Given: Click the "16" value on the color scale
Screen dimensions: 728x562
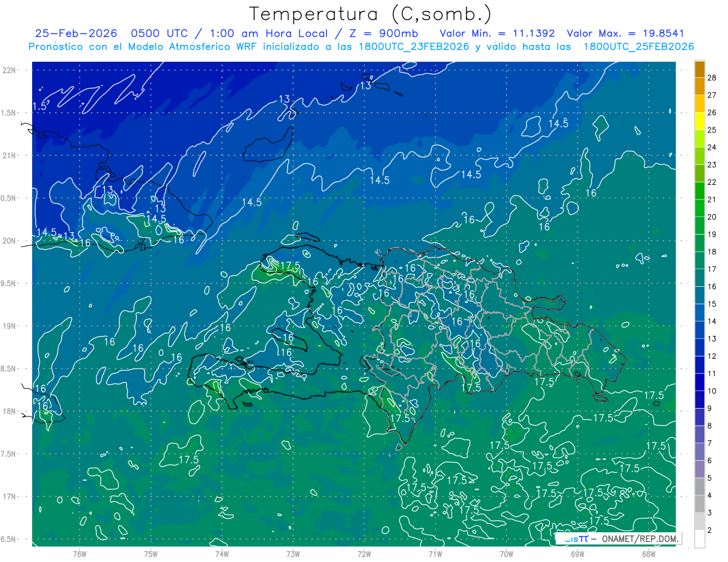Looking at the screenshot, I should [712, 287].
